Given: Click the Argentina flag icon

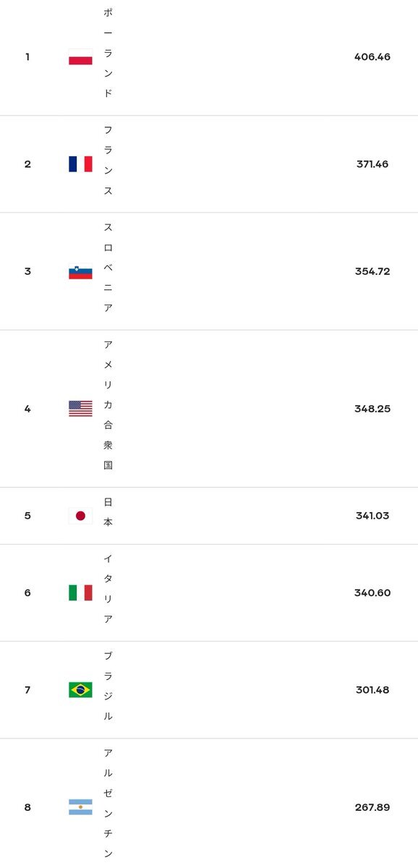Looking at the screenshot, I should [80, 807].
